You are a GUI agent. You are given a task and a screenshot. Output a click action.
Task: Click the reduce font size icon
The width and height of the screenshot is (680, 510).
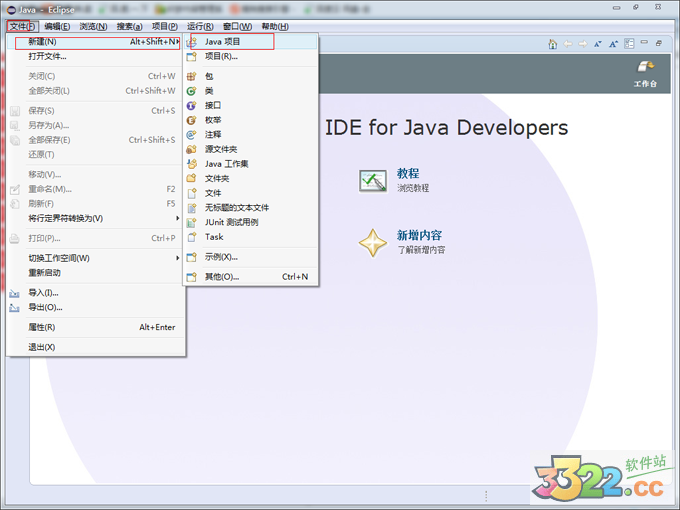[598, 44]
